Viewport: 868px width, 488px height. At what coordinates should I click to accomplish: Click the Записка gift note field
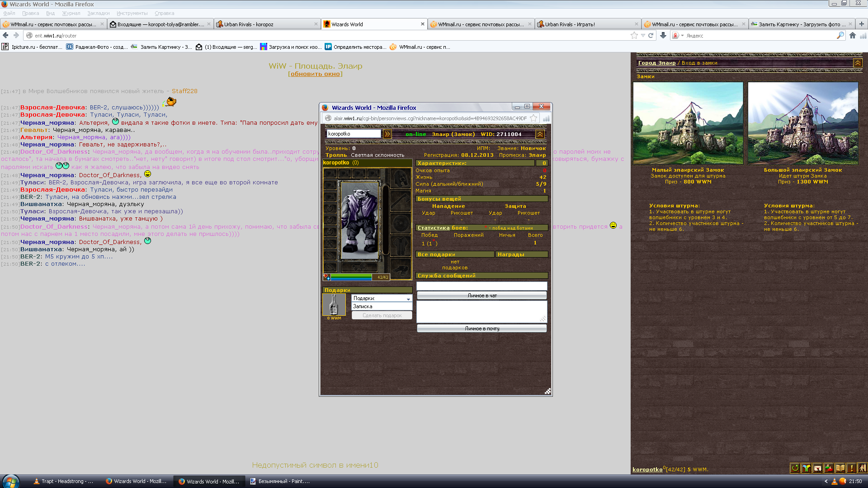click(x=382, y=306)
